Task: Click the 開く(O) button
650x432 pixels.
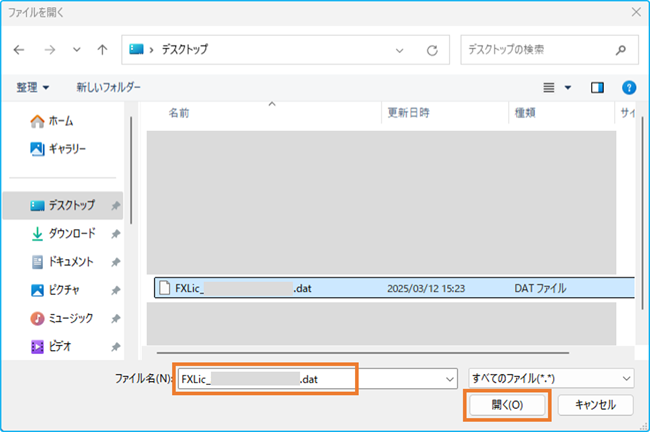Action: [x=507, y=405]
